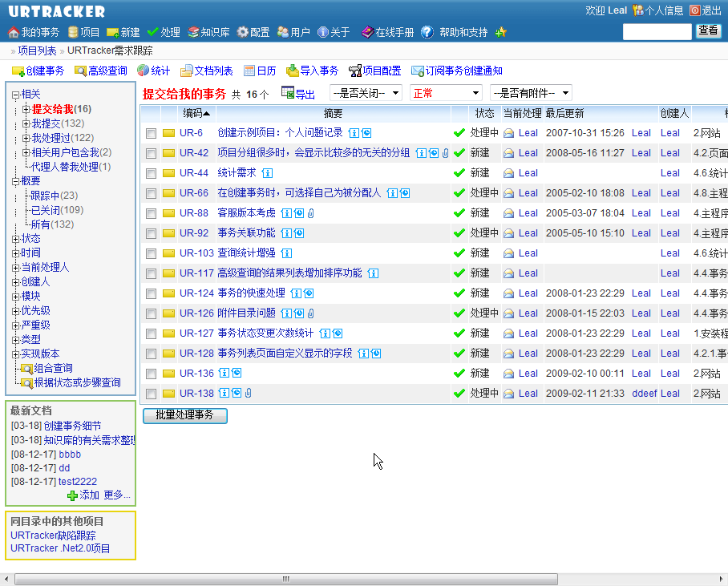Screen dimensions: 728x586
Task: Expand the 当前处理人 tree node
Action: click(16, 268)
